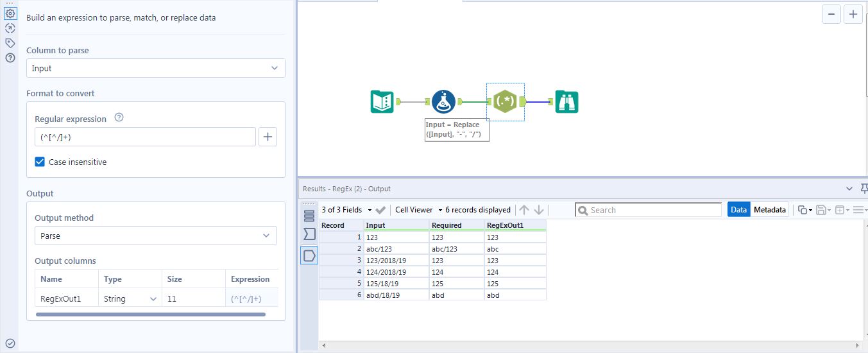Switch to the Data tab
This screenshot has width=868, height=353.
pos(738,210)
